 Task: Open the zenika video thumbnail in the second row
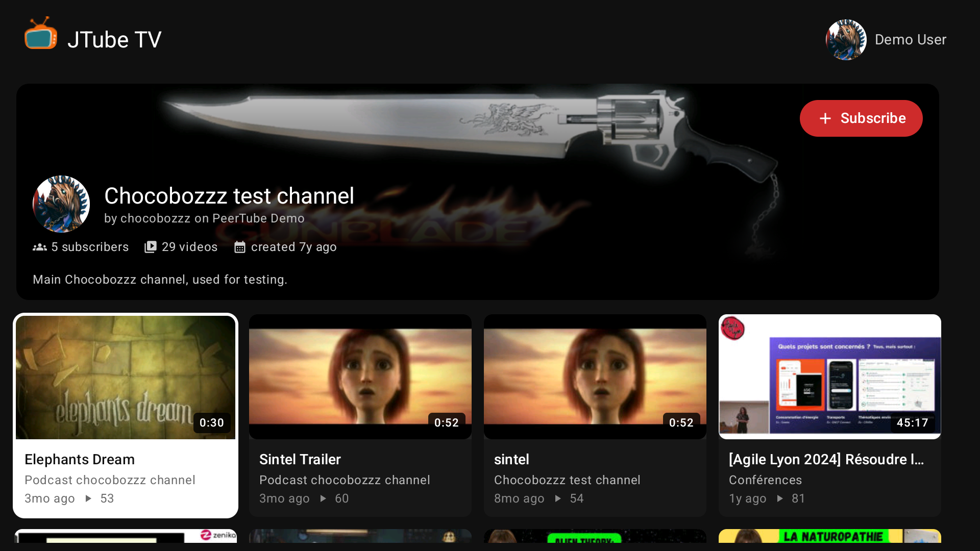126,536
